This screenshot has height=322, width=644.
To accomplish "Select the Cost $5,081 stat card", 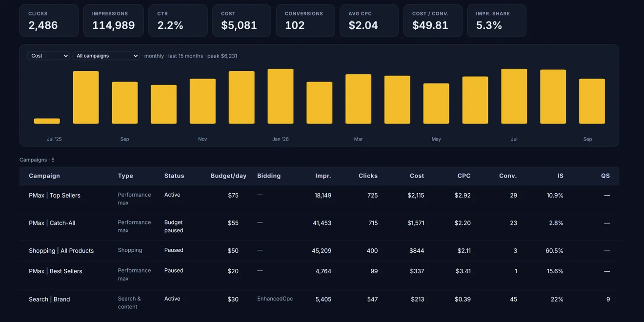I will [241, 20].
